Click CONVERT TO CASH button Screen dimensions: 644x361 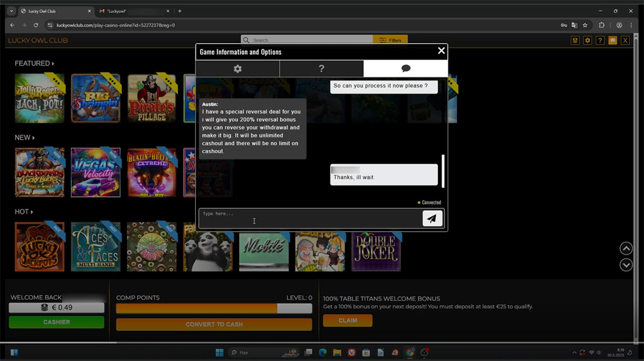214,325
